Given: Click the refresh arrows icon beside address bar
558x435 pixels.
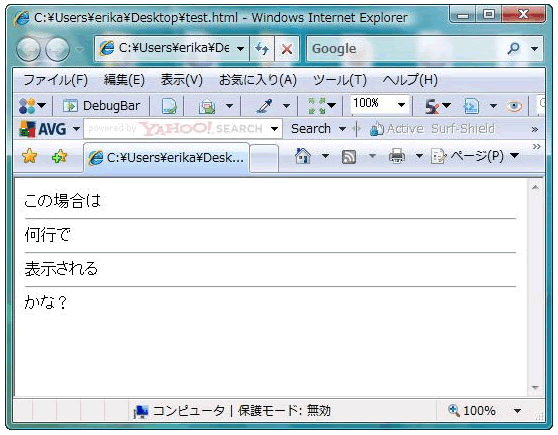Looking at the screenshot, I should point(262,48).
